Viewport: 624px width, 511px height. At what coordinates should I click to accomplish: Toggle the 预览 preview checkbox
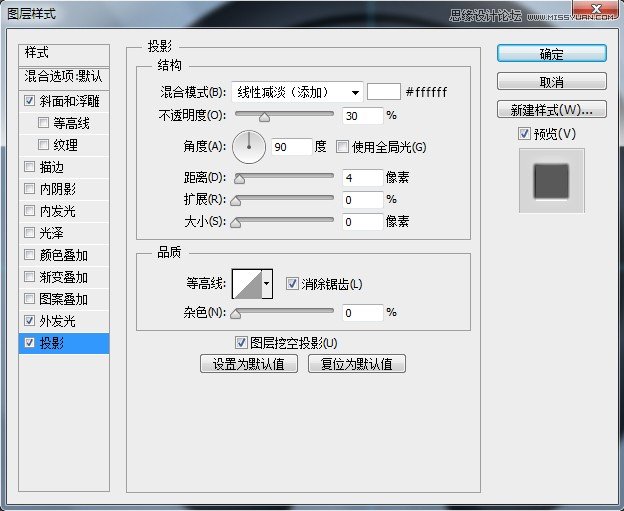coord(524,133)
